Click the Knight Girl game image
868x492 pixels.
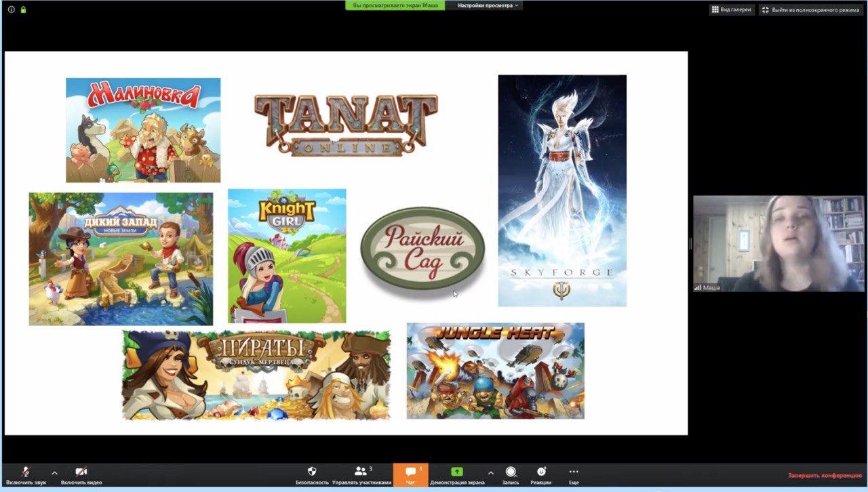click(287, 255)
